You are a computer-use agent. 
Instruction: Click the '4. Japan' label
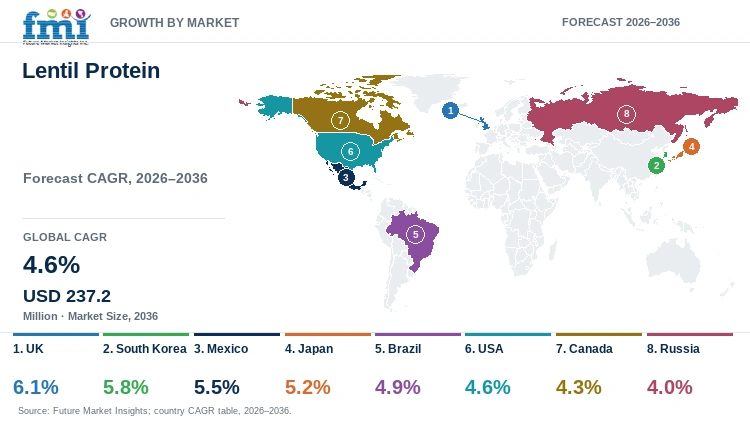pyautogui.click(x=309, y=349)
